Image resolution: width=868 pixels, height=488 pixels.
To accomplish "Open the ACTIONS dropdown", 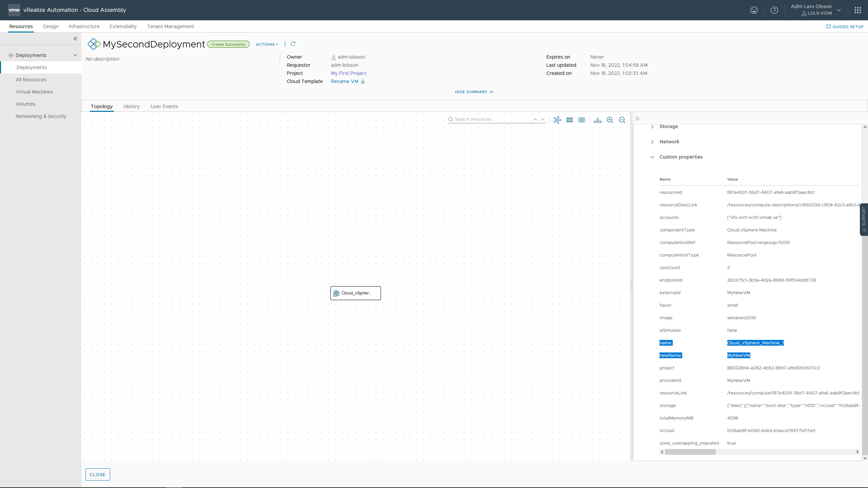I will [x=267, y=44].
